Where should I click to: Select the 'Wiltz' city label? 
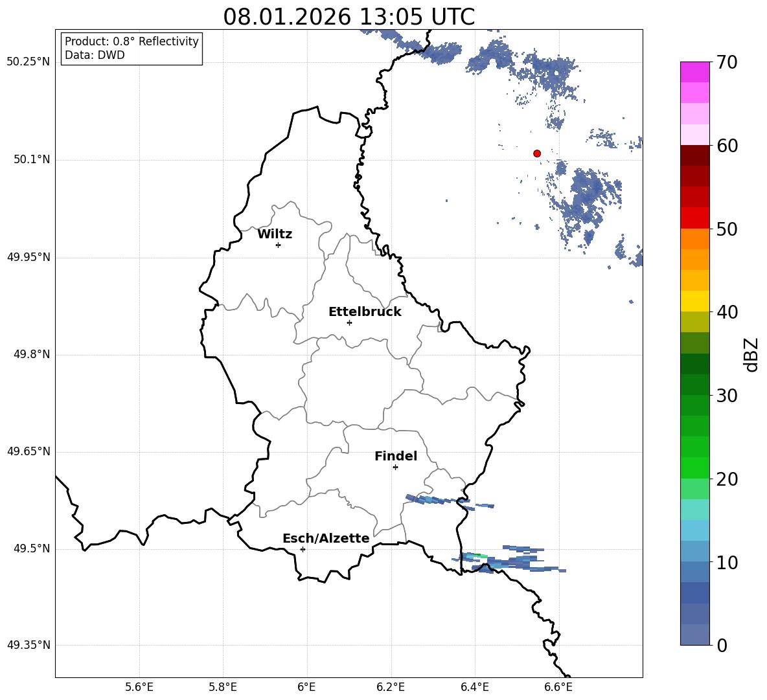275,234
